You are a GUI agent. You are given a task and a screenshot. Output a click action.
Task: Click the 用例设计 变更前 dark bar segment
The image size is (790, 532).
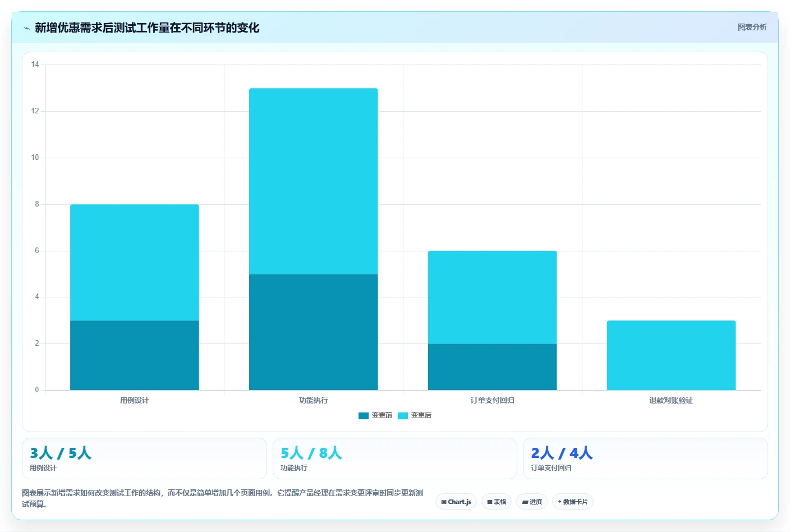(135, 355)
